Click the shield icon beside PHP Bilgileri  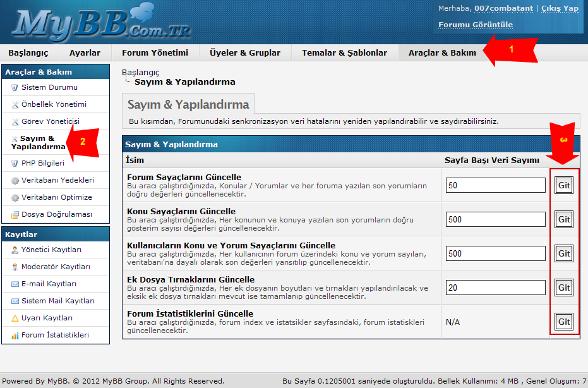tap(15, 163)
